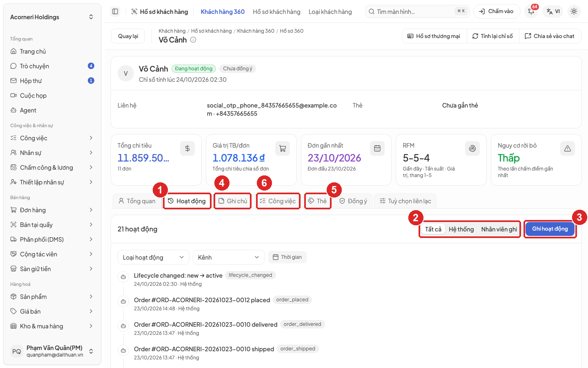Switch to Tuỳ chọn liên lạc tab
Image resolution: width=588 pixels, height=368 pixels.
coord(405,201)
